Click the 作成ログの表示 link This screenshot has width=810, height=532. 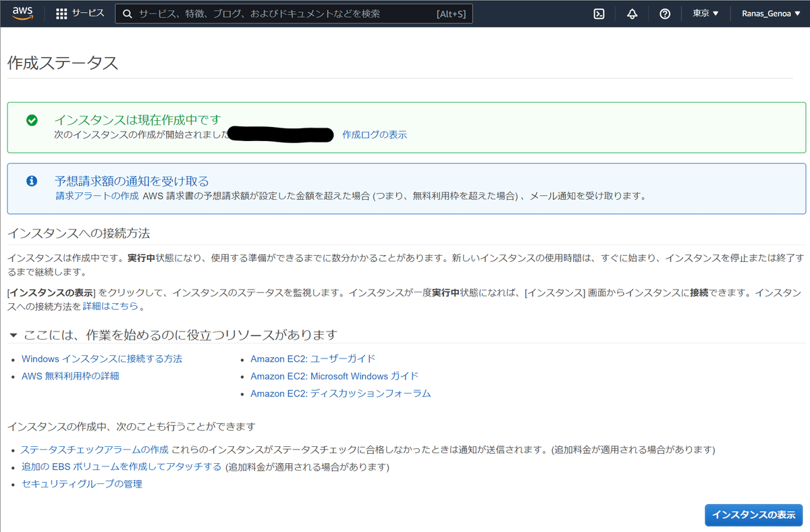pyautogui.click(x=375, y=134)
